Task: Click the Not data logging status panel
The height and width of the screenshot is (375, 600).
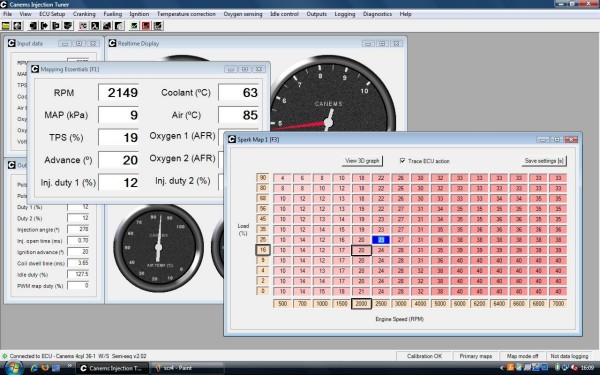Action: click(x=569, y=356)
